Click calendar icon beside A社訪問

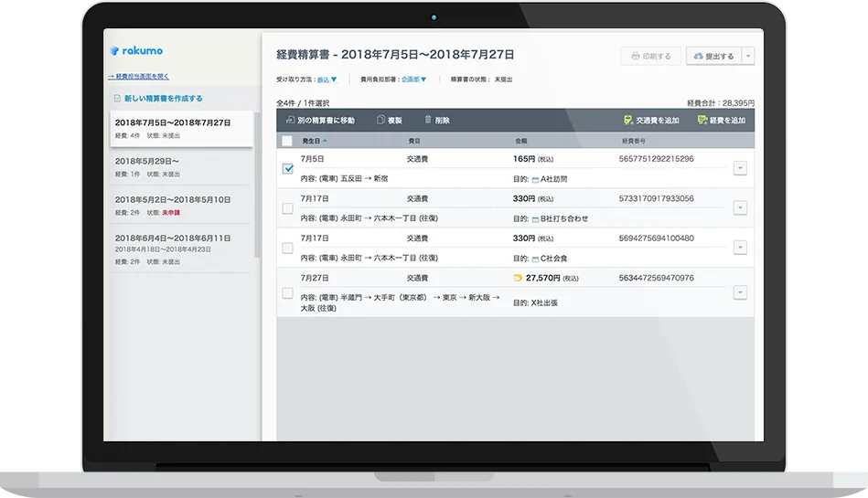[x=535, y=179]
